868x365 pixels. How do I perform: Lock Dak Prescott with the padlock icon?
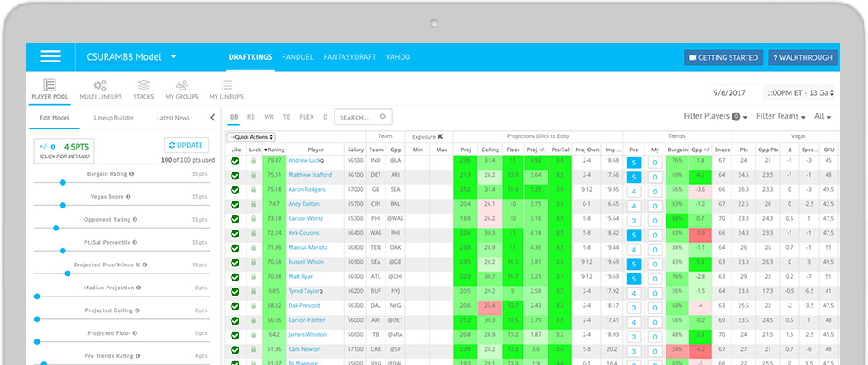254,306
